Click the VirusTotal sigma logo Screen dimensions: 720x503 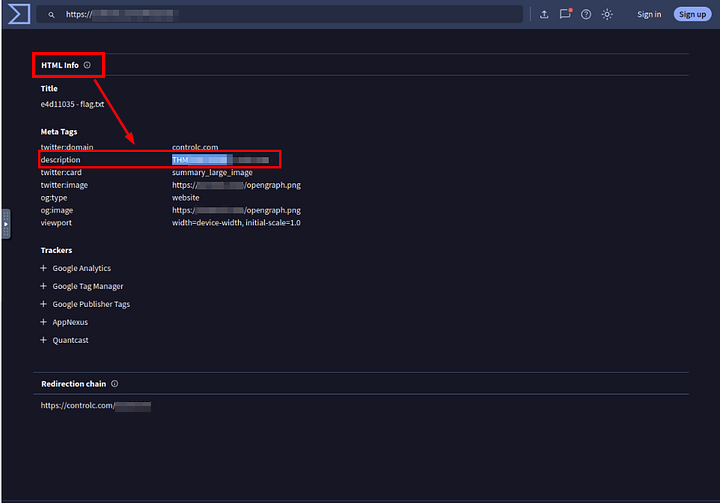tap(19, 14)
